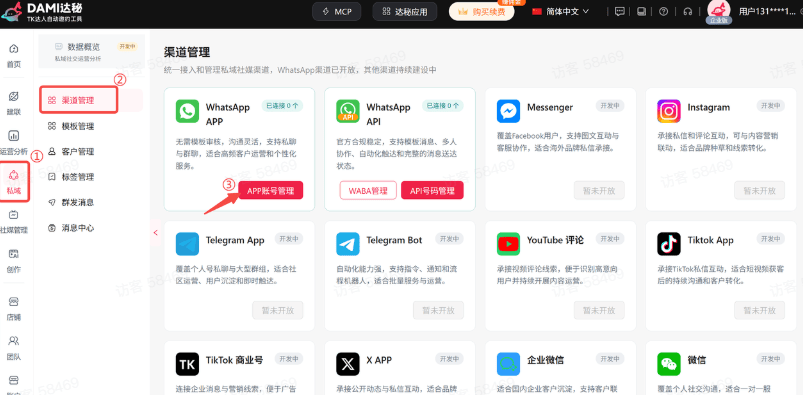803x395 pixels.
Task: Click the save/disk icon in header
Action: [x=641, y=12]
